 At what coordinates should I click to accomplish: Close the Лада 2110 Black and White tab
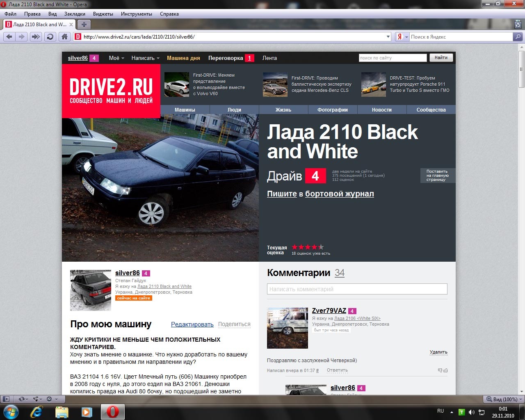71,25
